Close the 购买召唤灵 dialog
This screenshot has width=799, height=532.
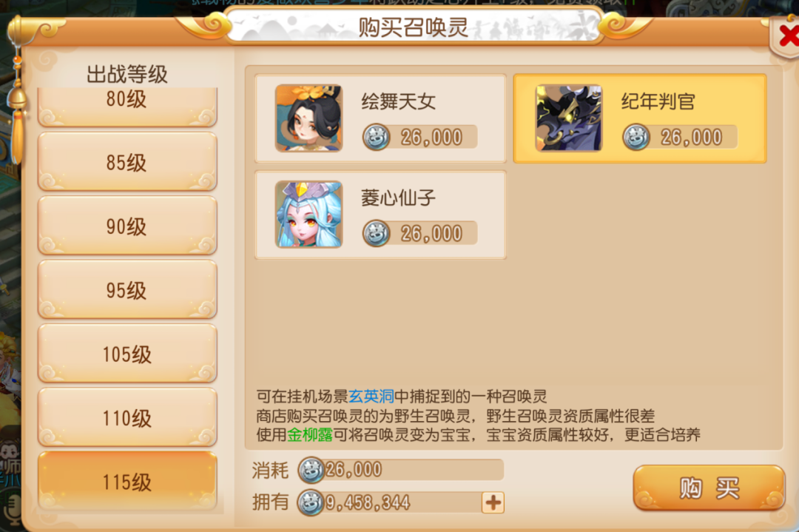click(x=786, y=37)
